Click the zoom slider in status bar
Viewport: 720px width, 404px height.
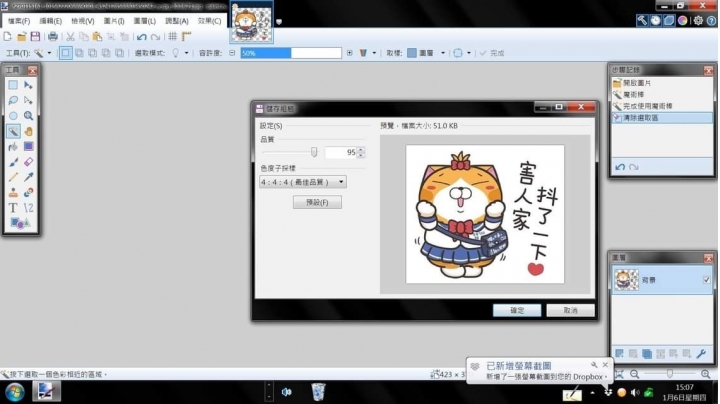(670, 374)
